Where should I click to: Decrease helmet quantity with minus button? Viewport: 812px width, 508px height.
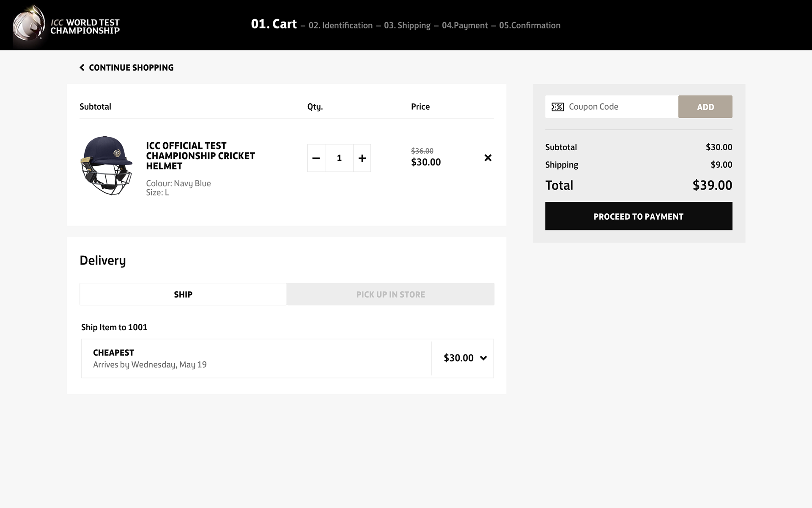(x=316, y=158)
